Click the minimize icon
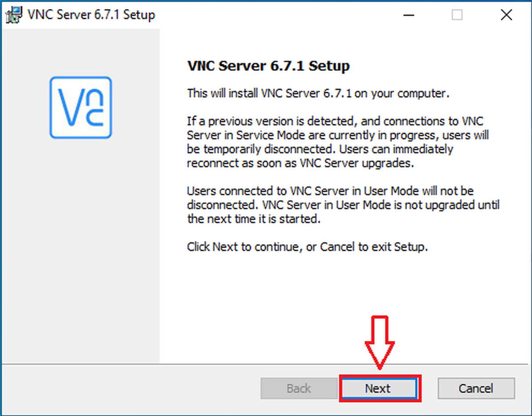The height and width of the screenshot is (416, 532). [408, 15]
